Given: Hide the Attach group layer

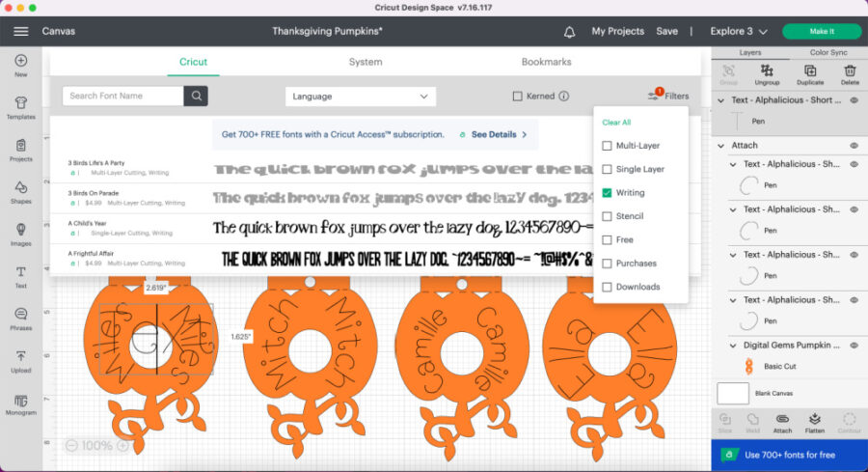Looking at the screenshot, I should tap(854, 146).
